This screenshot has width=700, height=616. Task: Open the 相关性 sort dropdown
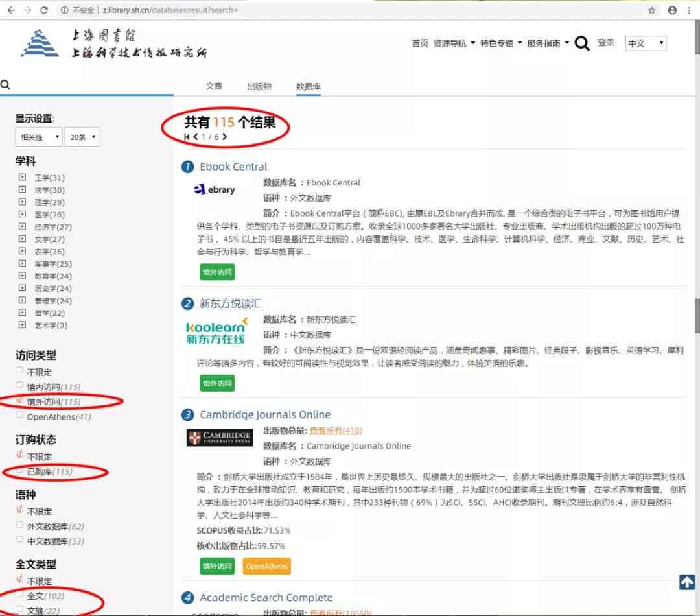[x=39, y=137]
